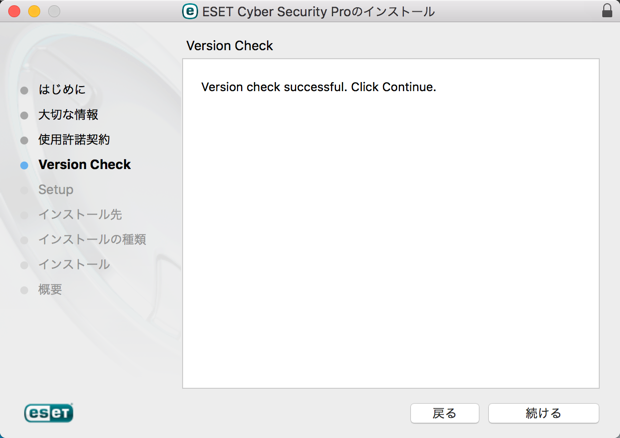Image resolution: width=620 pixels, height=438 pixels.
Task: Click the gray bullet beside はじめに
Action: 24,90
